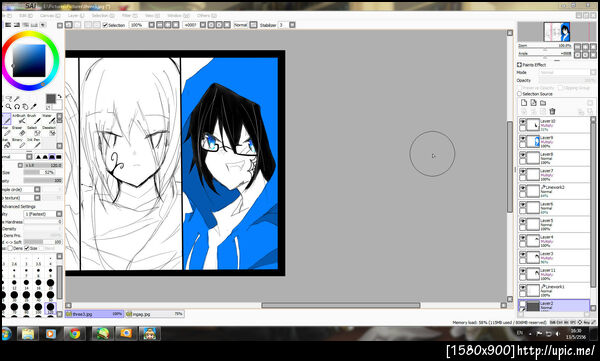Select the Hand pan tool
The image size is (600, 361).
(25, 106)
